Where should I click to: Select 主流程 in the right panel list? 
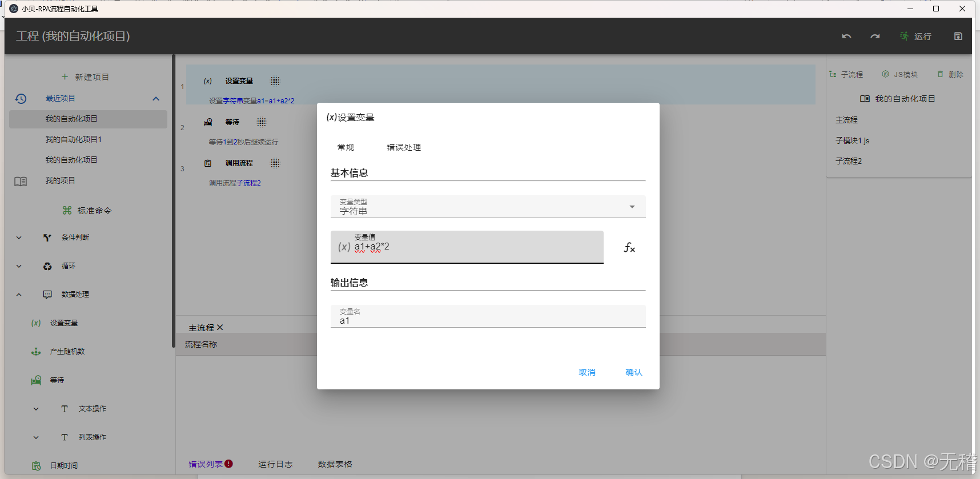846,120
